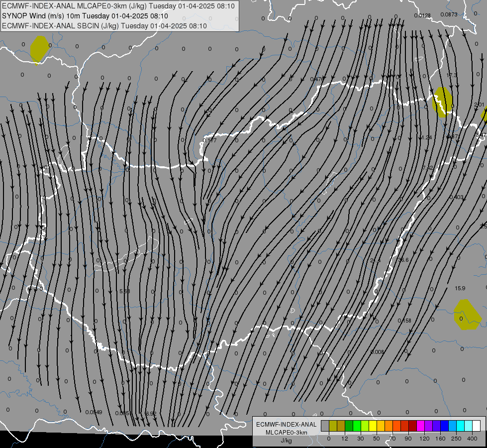The width and height of the screenshot is (487, 448).
Task: Select the dark gold legend swatch
Action: click(x=341, y=426)
